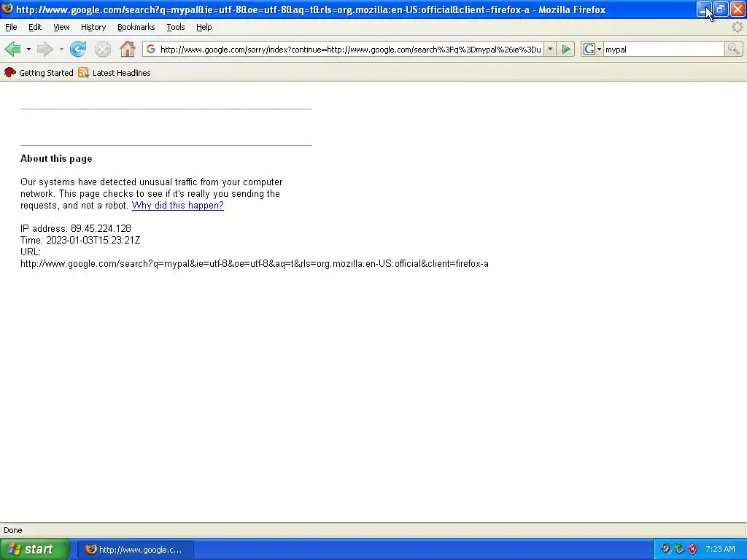Click the Time 2023-01-03T15:23:21Z line

click(80, 240)
